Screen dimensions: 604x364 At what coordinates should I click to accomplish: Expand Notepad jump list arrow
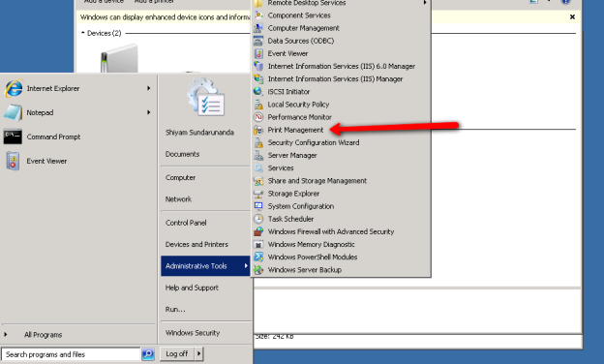pyautogui.click(x=149, y=112)
